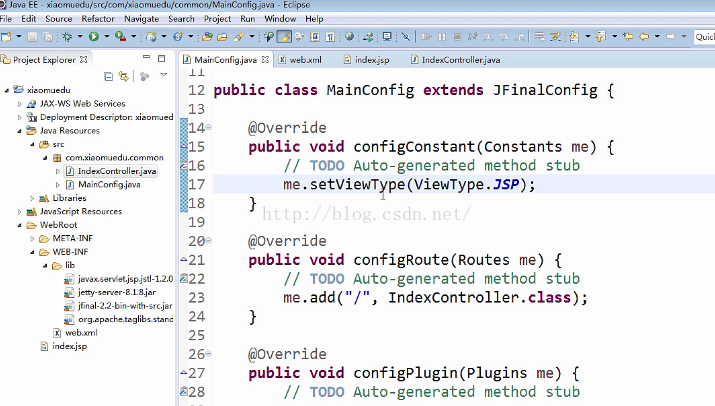Toggle Skip All Breakpoints icon

(405, 36)
